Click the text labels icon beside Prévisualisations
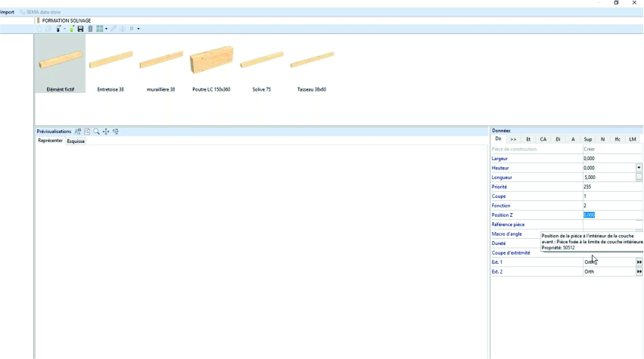Image resolution: width=644 pixels, height=359 pixels. (78, 132)
